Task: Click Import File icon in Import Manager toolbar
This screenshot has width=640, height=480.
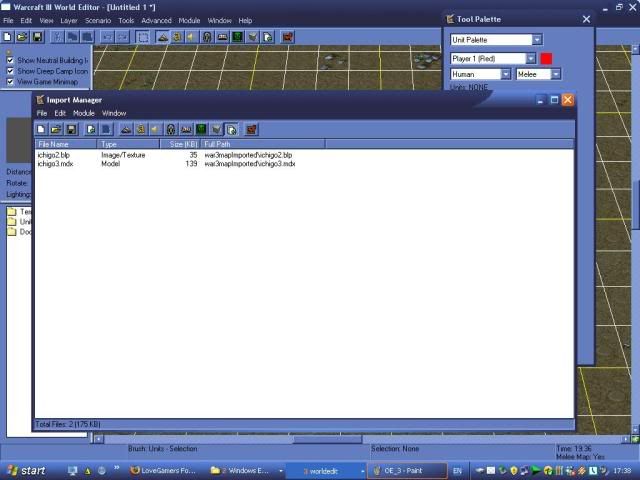Action: (91, 129)
